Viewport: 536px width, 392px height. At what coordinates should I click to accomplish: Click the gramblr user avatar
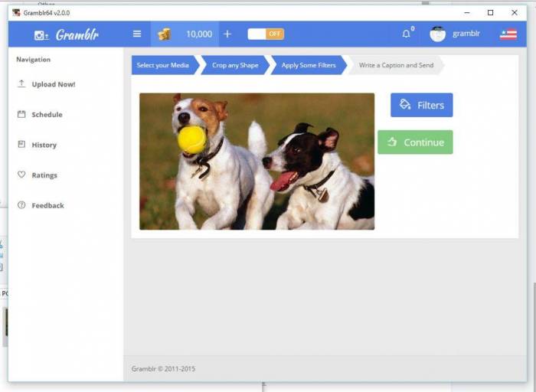pyautogui.click(x=437, y=34)
